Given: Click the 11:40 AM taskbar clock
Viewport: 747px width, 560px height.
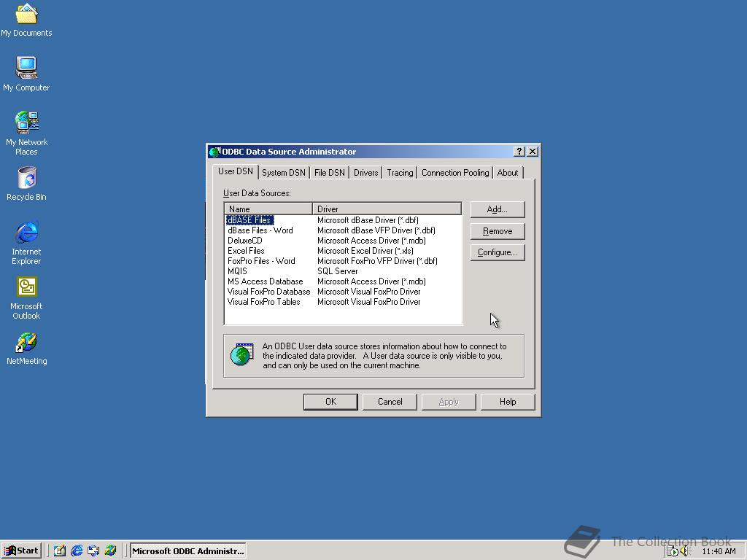Looking at the screenshot, I should (x=719, y=551).
